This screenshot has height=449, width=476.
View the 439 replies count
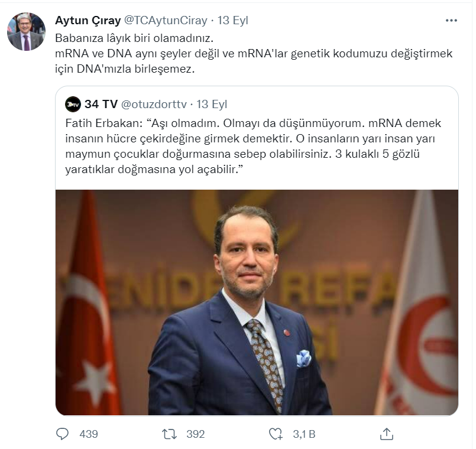coord(89,434)
